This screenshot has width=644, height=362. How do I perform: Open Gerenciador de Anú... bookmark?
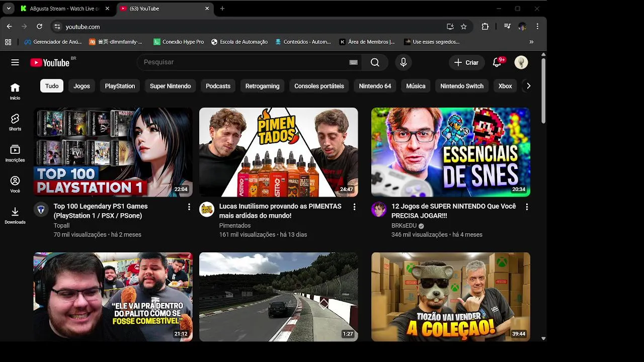[53, 42]
